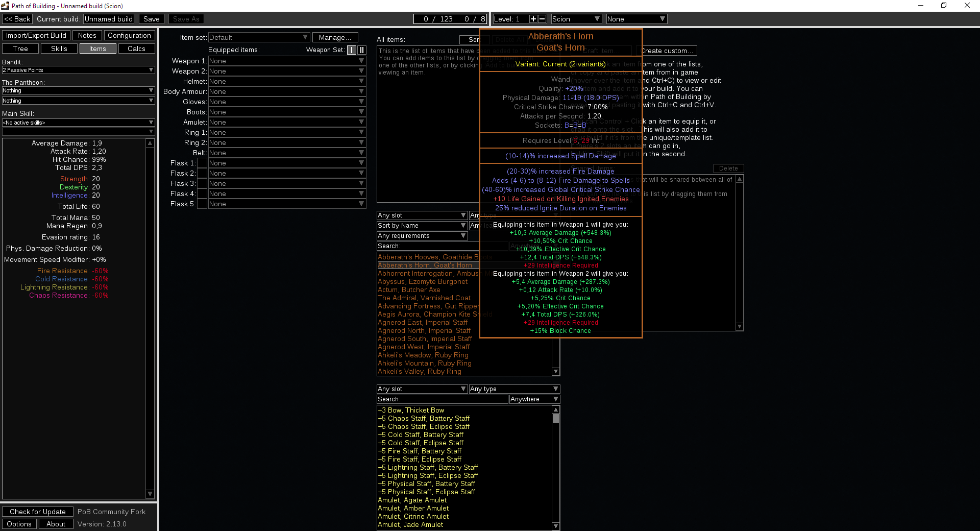This screenshot has width=980, height=531.
Task: Click the base items list scroll-up arrow
Action: click(556, 409)
